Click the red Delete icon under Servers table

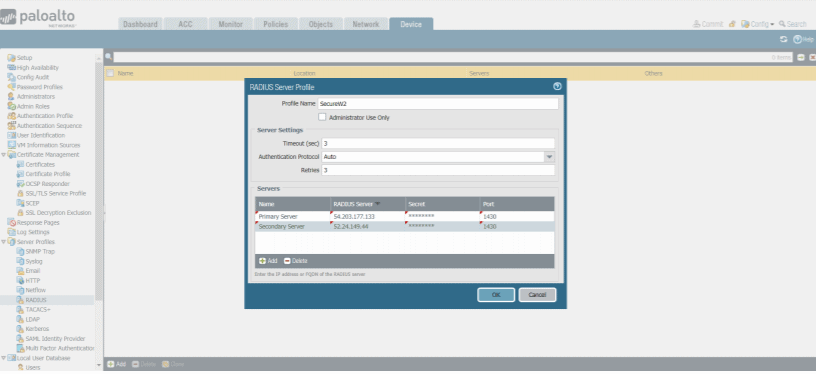287,261
